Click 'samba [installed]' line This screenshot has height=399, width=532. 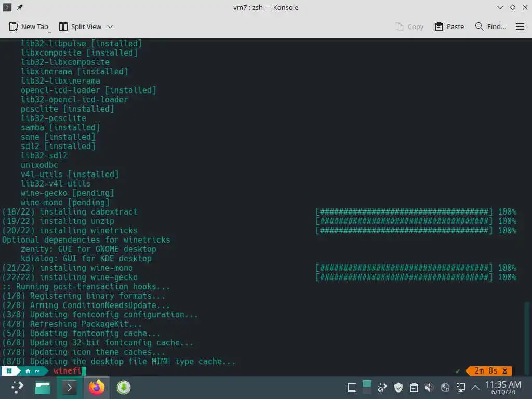click(x=60, y=128)
